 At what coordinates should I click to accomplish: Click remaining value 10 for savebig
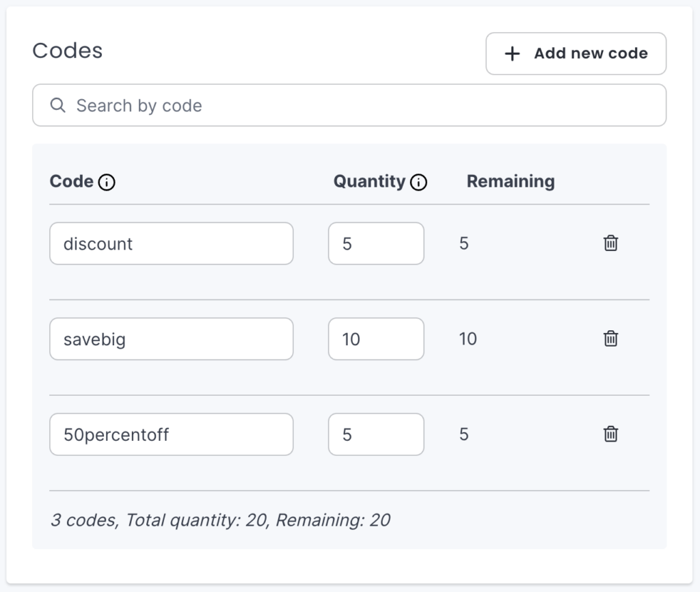[x=468, y=339]
